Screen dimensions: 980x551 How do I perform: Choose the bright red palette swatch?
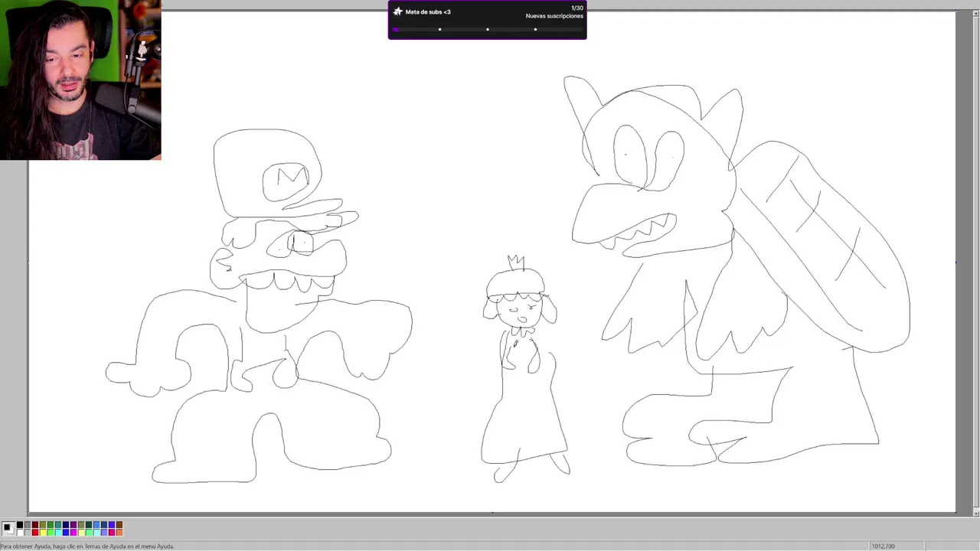tap(35, 533)
